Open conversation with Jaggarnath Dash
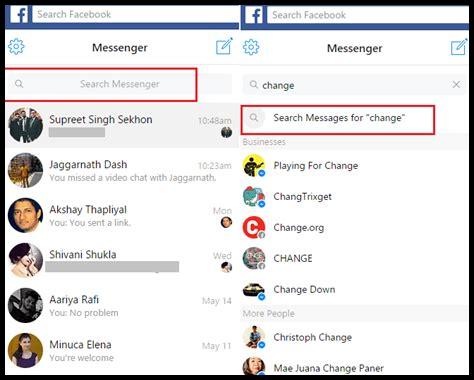The height and width of the screenshot is (380, 474). [x=119, y=170]
